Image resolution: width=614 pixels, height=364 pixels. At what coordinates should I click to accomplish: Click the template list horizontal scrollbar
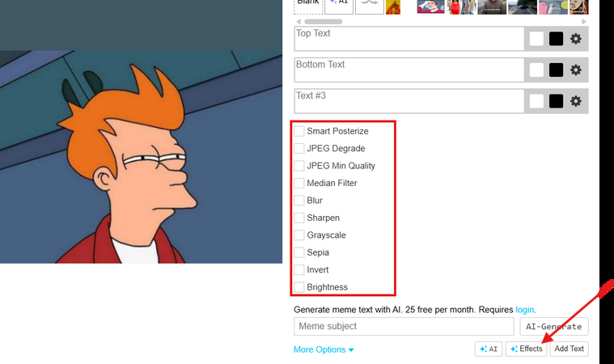[x=323, y=21]
